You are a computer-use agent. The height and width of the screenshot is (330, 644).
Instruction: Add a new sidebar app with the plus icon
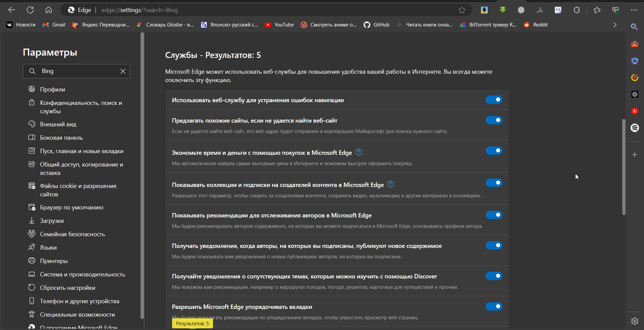pos(635,155)
